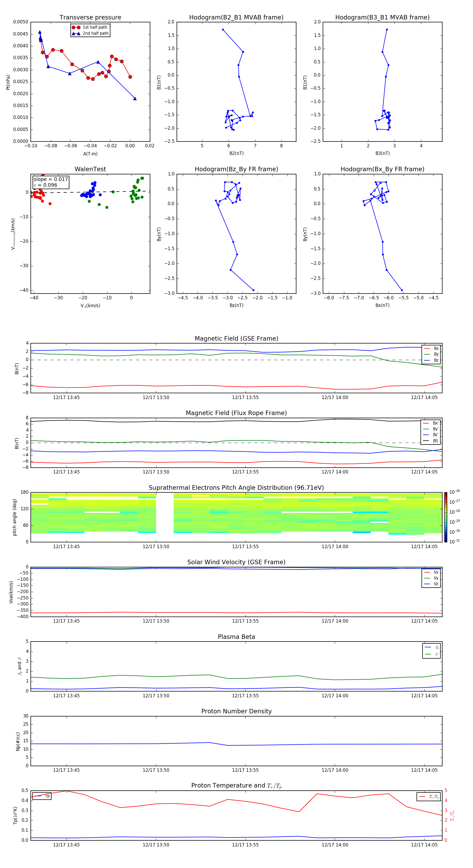Select the 'By' legend entry in GSE magnetic field
This screenshot has height=868, width=473.
pos(431,354)
